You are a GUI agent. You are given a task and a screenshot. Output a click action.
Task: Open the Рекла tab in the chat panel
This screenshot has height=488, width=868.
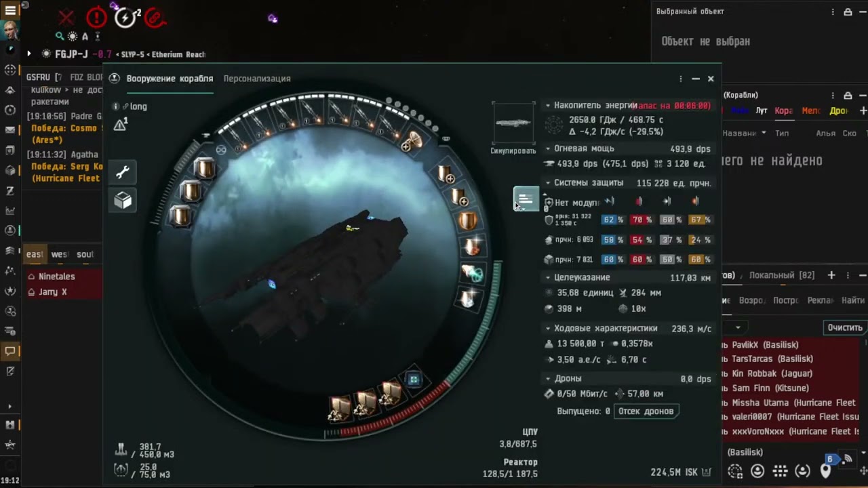820,300
